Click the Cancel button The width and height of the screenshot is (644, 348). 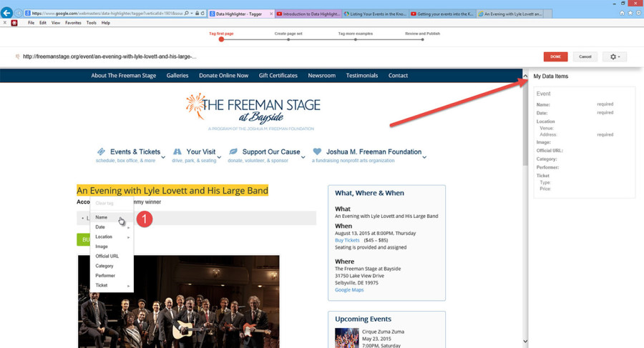tap(585, 56)
